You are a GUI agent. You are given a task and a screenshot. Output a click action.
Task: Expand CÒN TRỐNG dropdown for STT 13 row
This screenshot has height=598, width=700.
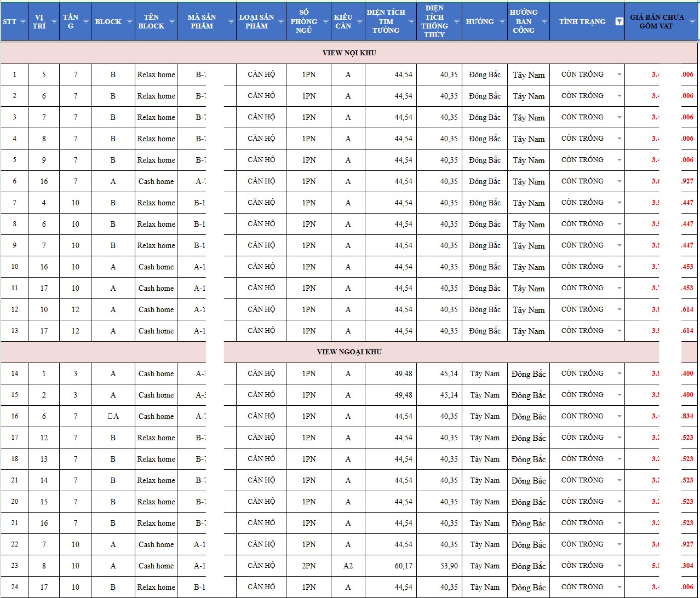pyautogui.click(x=619, y=331)
